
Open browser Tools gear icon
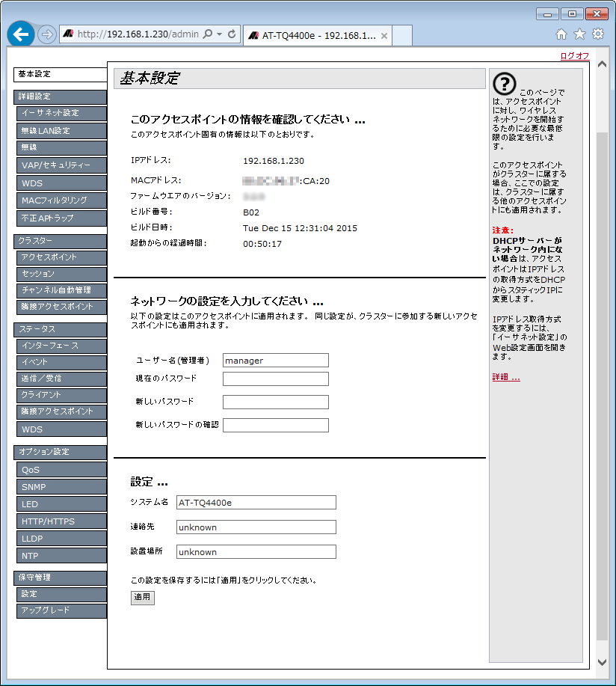598,34
